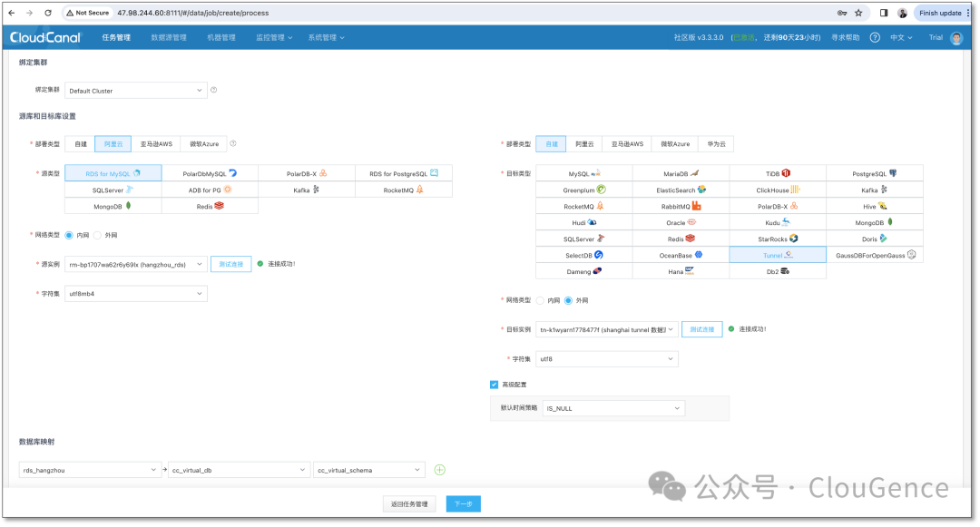The height and width of the screenshot is (527, 980).
Task: Pick Greenplum as target type
Action: 583,190
